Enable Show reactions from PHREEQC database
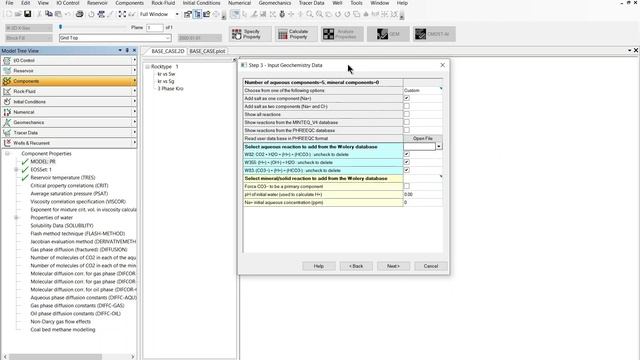Viewport: 640px width, 360px height. coord(407,130)
